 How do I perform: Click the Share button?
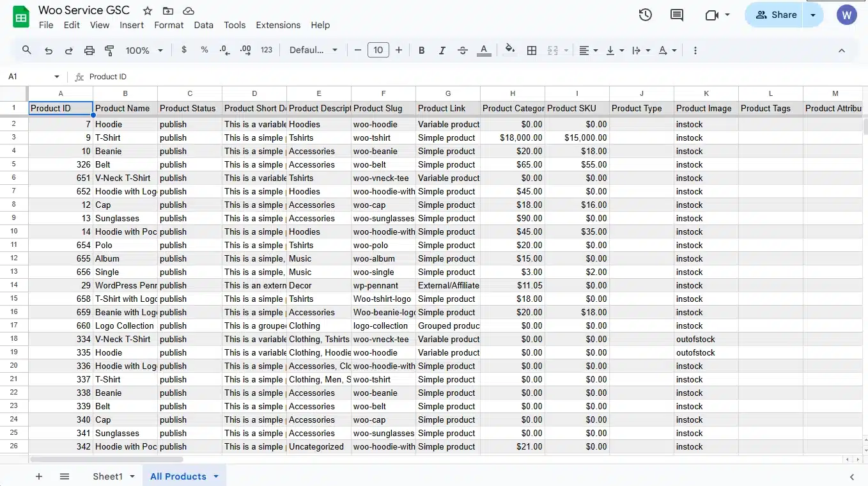[x=776, y=15]
